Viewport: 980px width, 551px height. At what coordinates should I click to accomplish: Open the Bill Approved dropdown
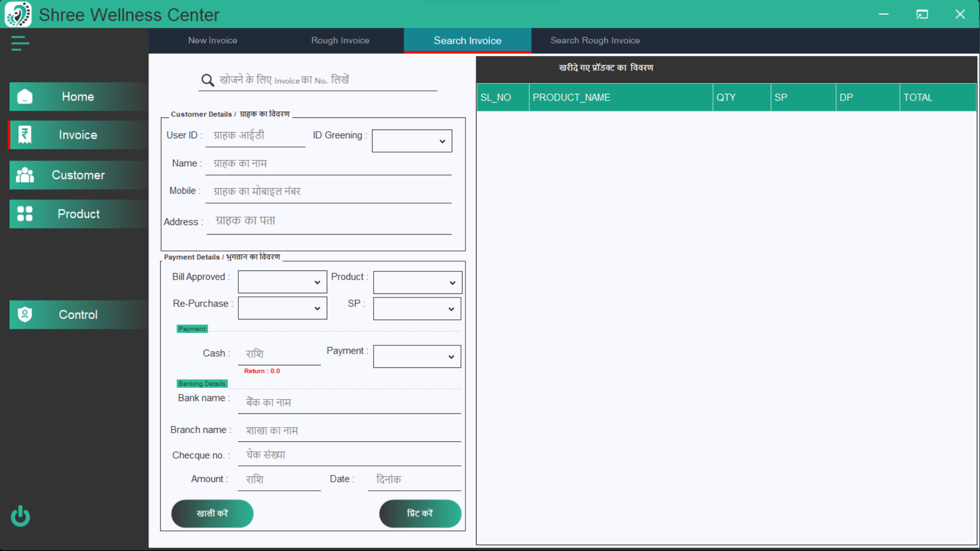[x=282, y=282]
